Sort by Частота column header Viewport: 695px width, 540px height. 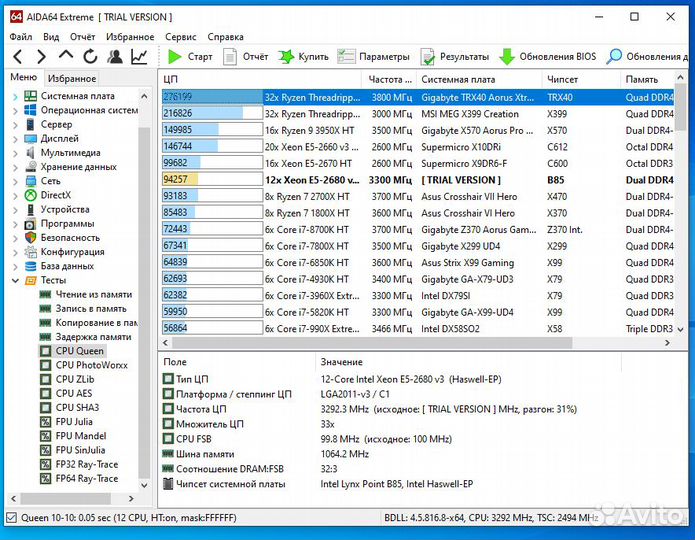click(389, 79)
